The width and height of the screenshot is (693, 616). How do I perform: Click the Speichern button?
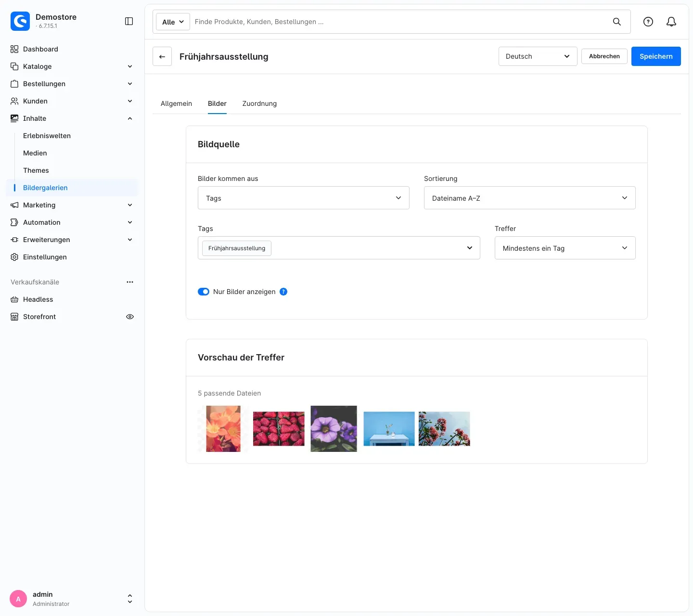click(x=656, y=56)
